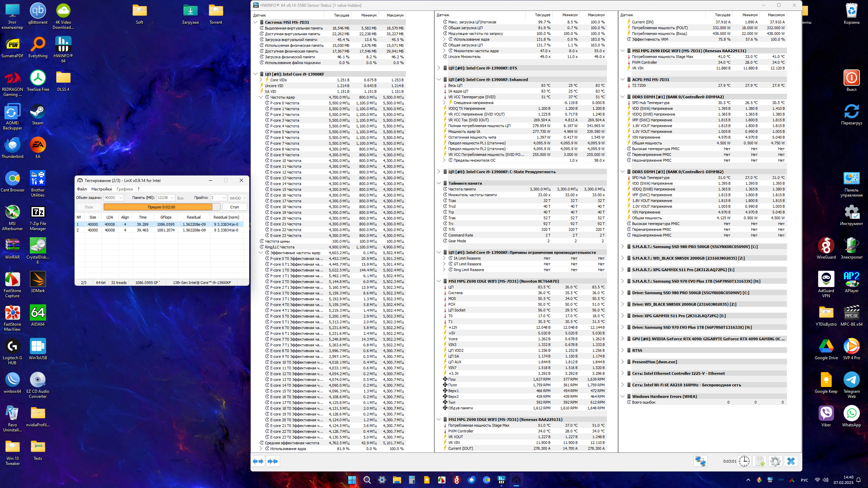Open the Настройки menu in LinX
Screen dimensions: 868x488
coord(101,189)
